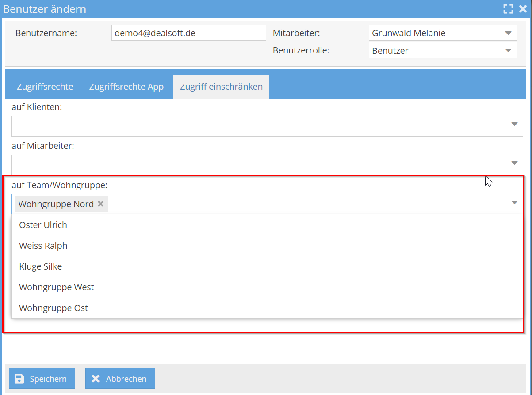This screenshot has height=395, width=532.
Task: Select Wohngruppe West option
Action: coord(56,287)
